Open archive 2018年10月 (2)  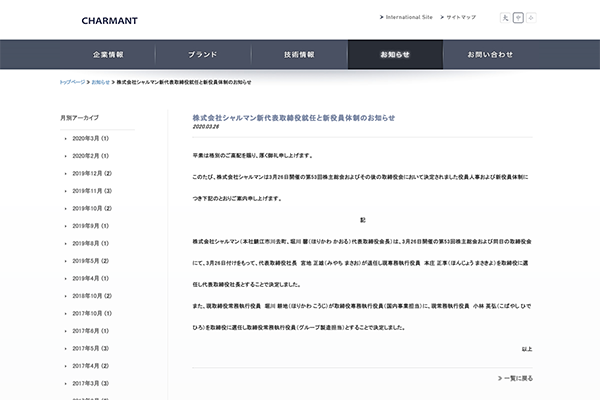point(92,296)
